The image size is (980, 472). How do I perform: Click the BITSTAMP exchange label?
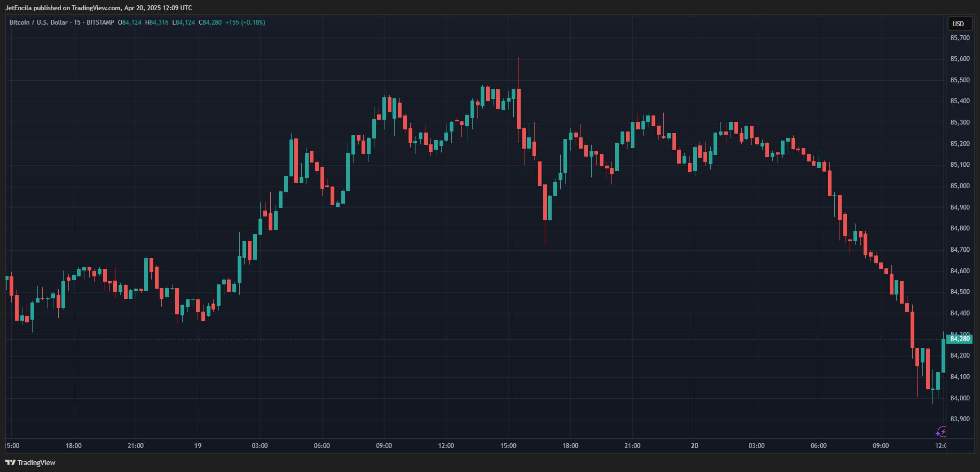[x=100, y=22]
